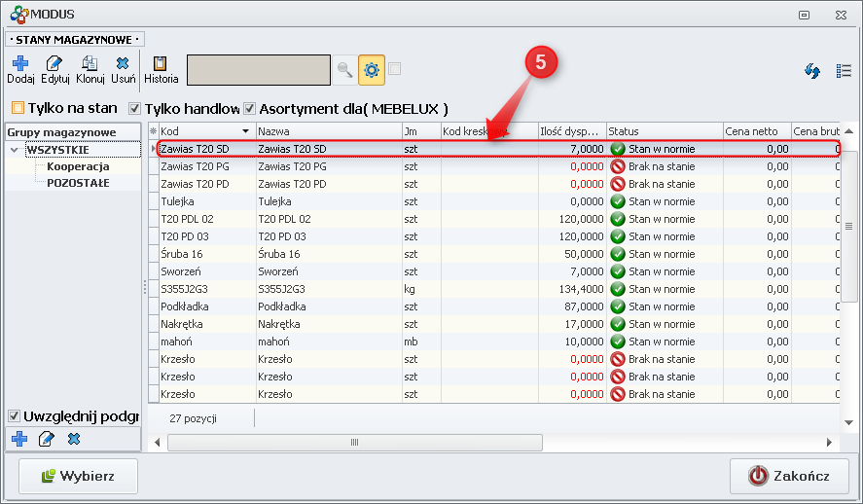The height and width of the screenshot is (504, 863).
Task: Click the refresh arrows icon
Action: tap(812, 71)
